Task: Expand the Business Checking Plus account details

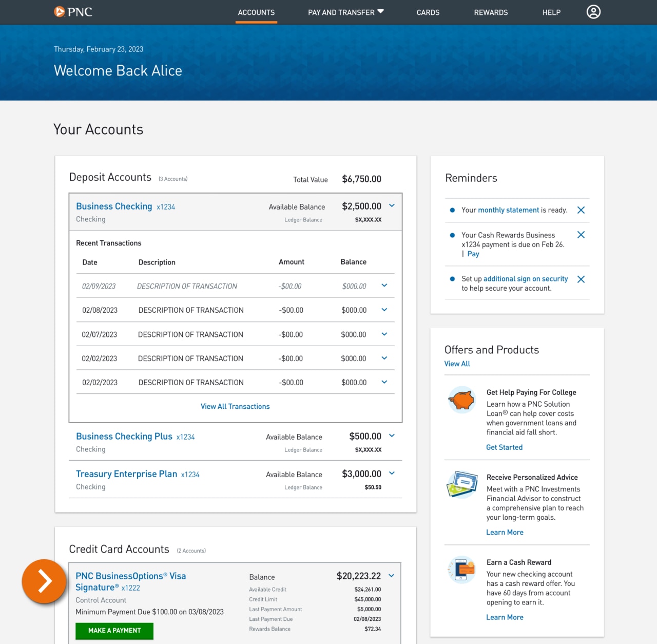Action: 392,435
